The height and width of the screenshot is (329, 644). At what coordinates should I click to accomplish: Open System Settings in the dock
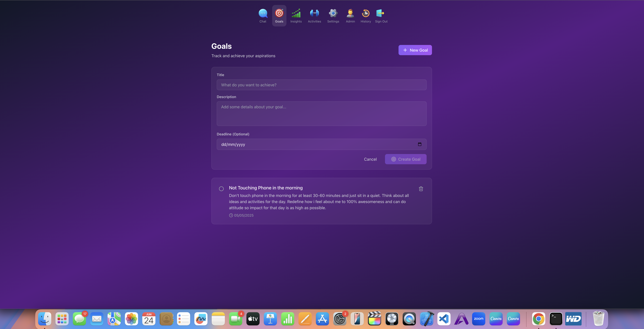pyautogui.click(x=340, y=319)
